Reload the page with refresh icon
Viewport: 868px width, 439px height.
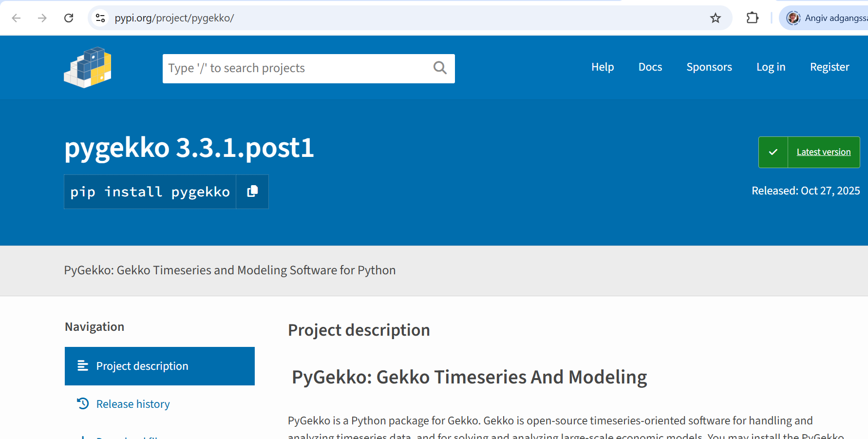(x=69, y=18)
